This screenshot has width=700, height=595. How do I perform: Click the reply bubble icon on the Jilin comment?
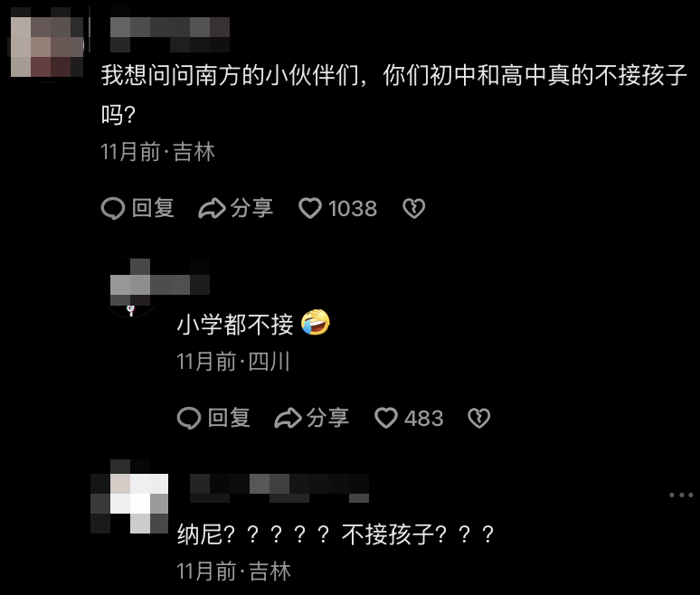point(112,208)
